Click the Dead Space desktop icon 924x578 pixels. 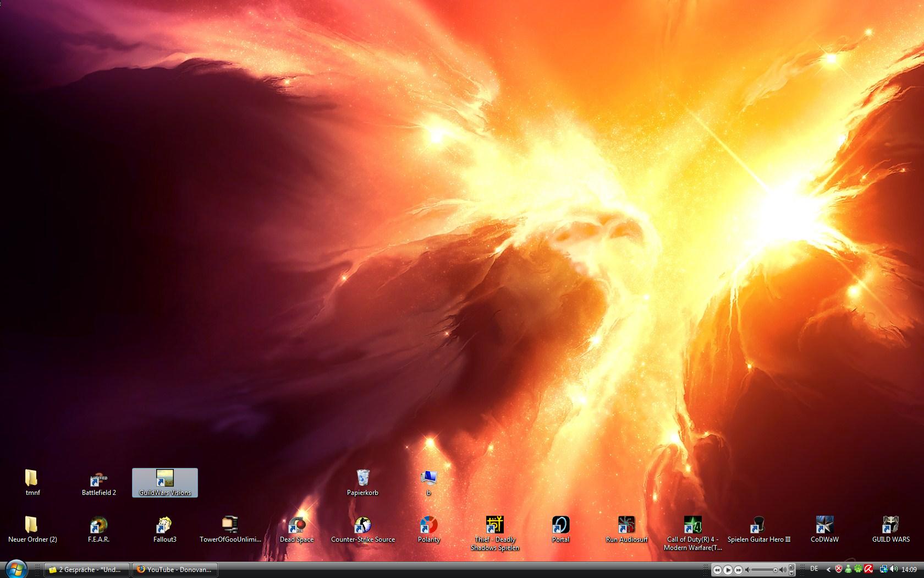point(296,526)
